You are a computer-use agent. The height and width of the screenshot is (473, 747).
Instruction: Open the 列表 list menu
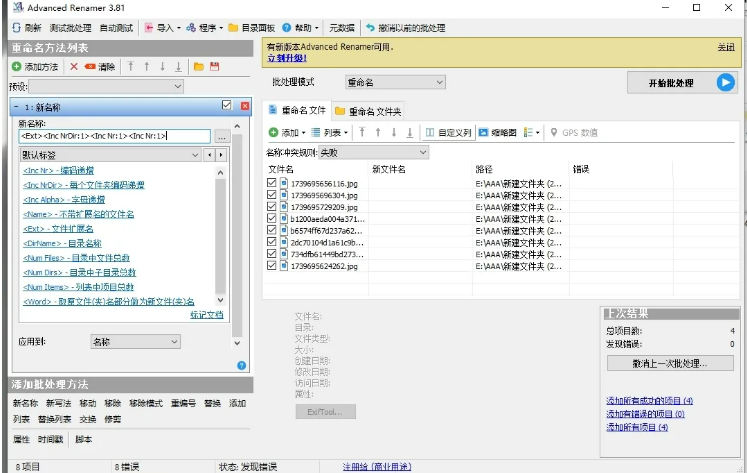330,132
